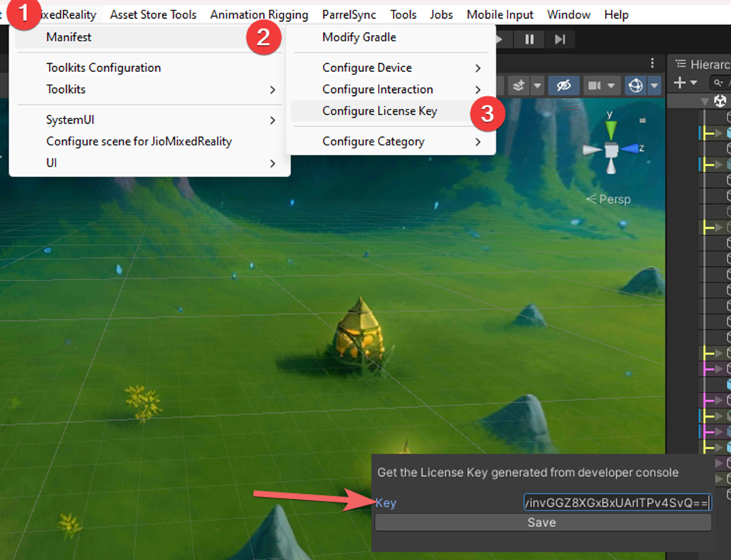Click the green Y axis gizmo cone
The height and width of the screenshot is (560, 731).
[x=610, y=129]
